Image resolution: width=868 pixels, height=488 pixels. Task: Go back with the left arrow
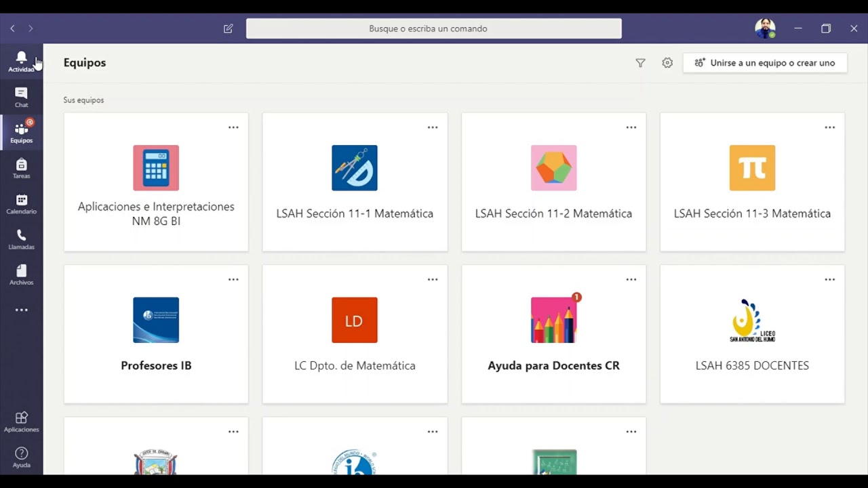[12, 28]
